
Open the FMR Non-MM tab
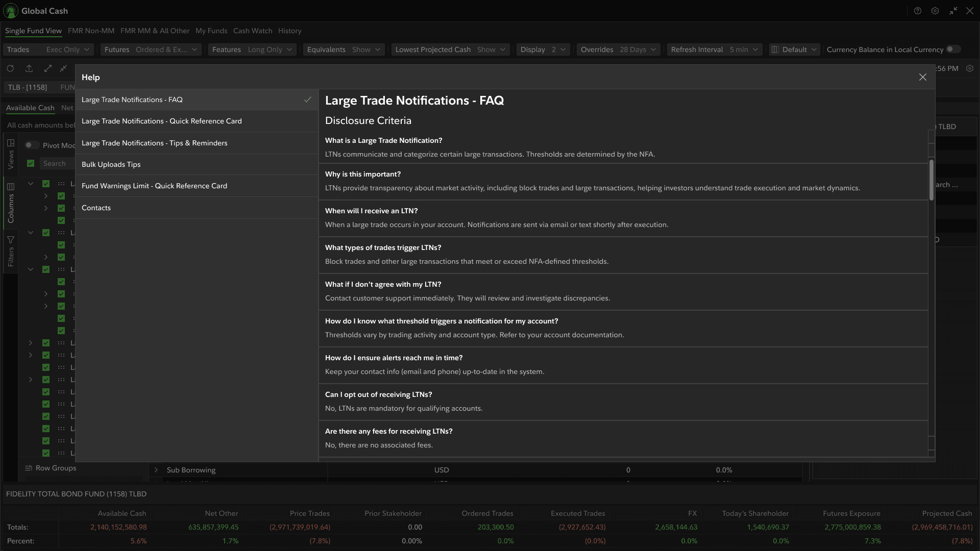pos(91,31)
